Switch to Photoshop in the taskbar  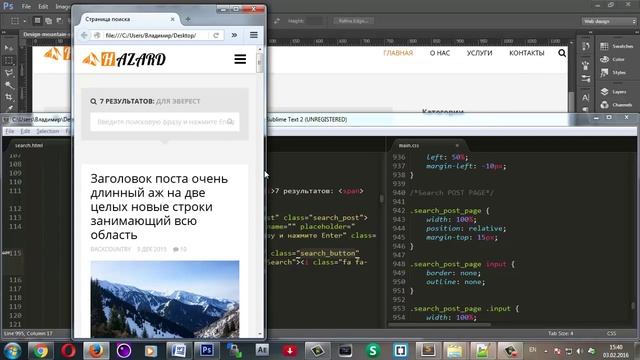(207, 351)
